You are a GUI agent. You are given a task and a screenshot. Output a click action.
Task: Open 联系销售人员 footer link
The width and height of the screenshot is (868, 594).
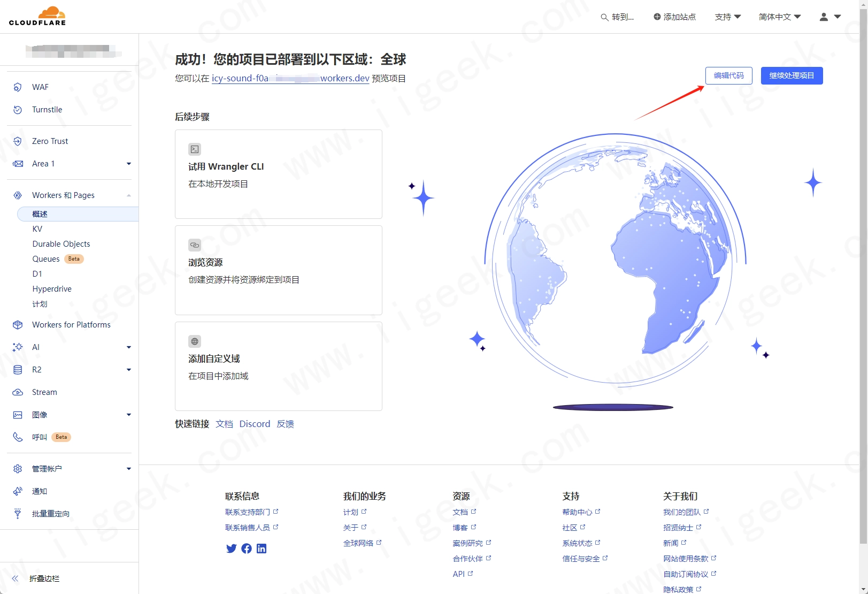(x=251, y=528)
